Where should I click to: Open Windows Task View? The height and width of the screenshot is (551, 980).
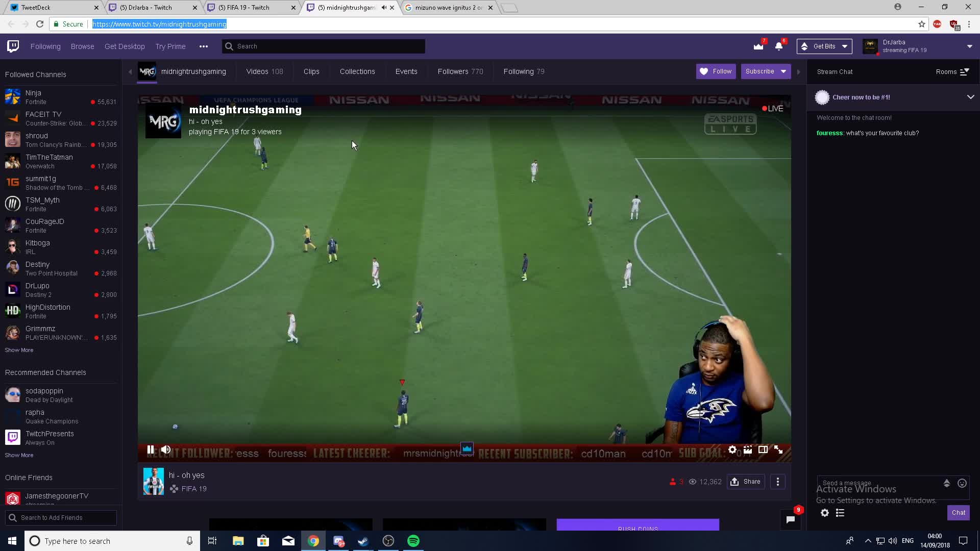point(212,541)
